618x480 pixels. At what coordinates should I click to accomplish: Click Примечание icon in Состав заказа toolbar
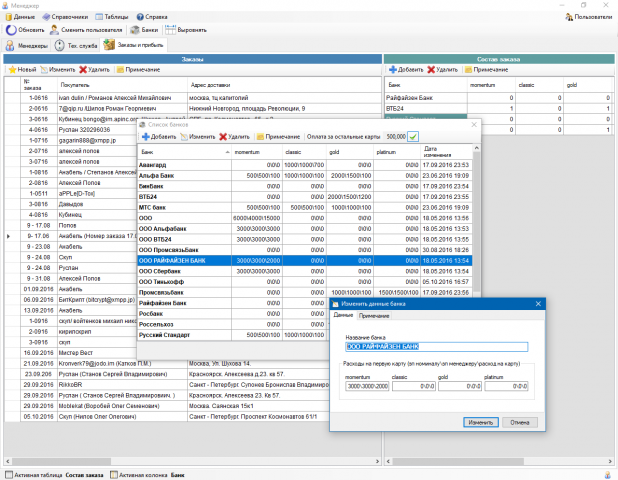(x=468, y=70)
